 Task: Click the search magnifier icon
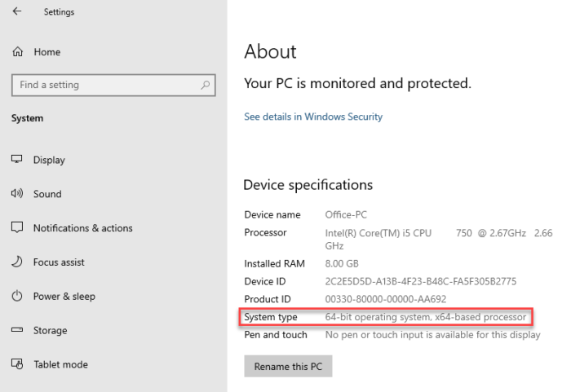pos(206,85)
